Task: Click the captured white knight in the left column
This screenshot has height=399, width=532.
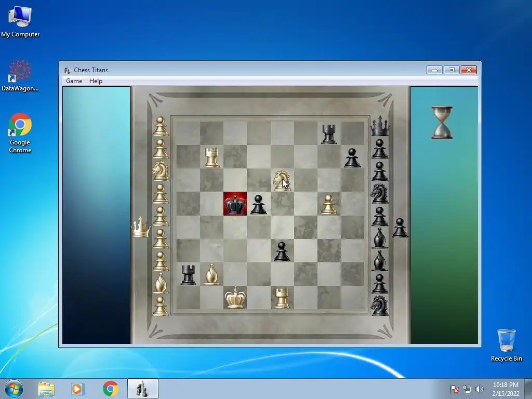Action: tap(160, 170)
